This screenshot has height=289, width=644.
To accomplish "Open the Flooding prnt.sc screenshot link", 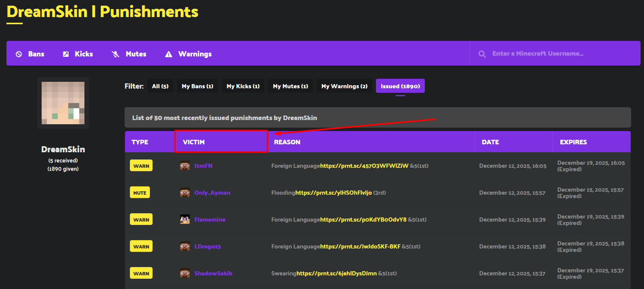I will [333, 193].
